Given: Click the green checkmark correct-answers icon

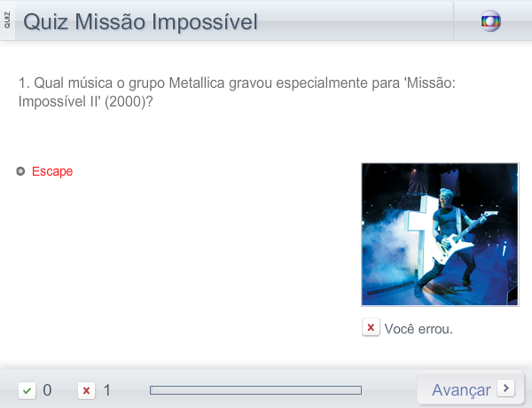Looking at the screenshot, I should point(27,390).
